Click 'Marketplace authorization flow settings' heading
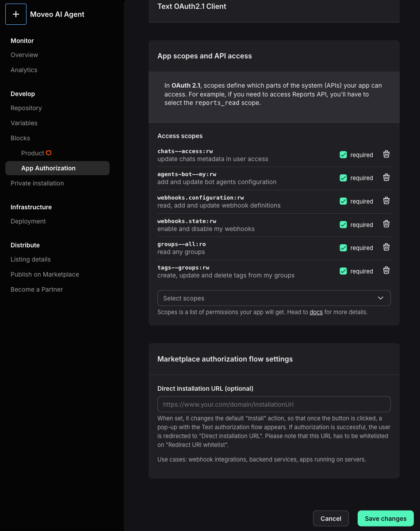Image resolution: width=420 pixels, height=531 pixels. 225,359
